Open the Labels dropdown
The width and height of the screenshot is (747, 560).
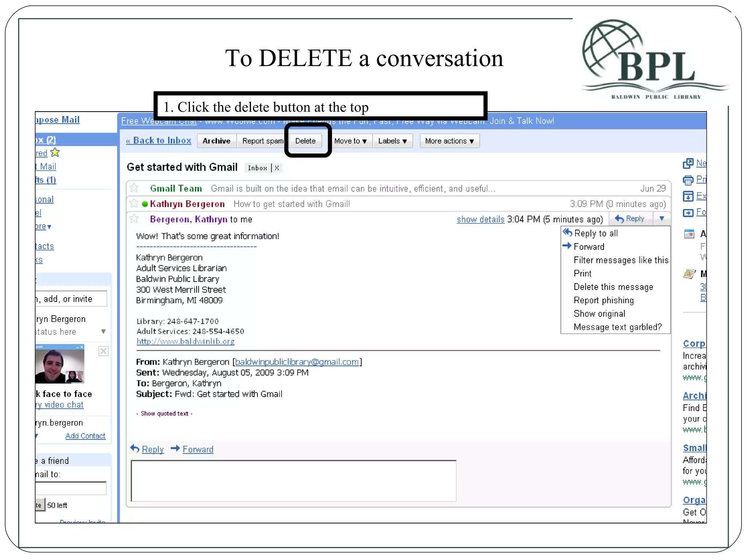click(392, 141)
